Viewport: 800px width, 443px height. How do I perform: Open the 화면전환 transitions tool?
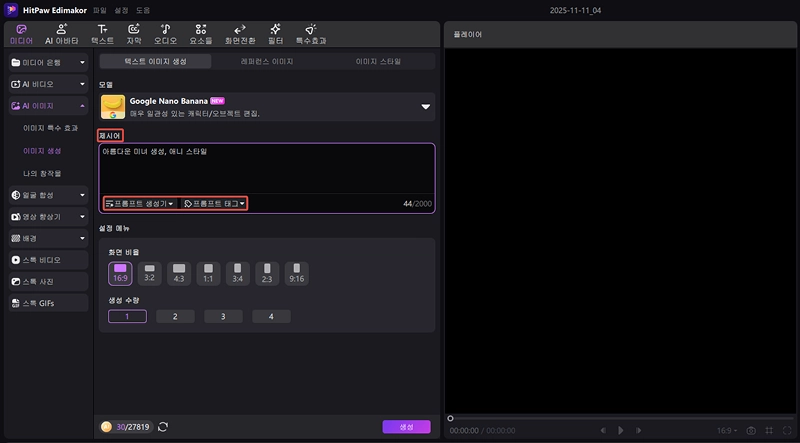240,34
